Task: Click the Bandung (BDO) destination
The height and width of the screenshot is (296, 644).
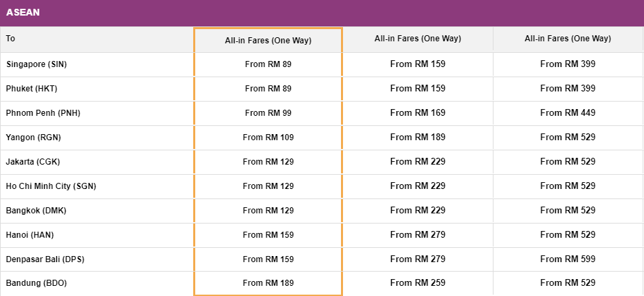Action: coord(36,283)
